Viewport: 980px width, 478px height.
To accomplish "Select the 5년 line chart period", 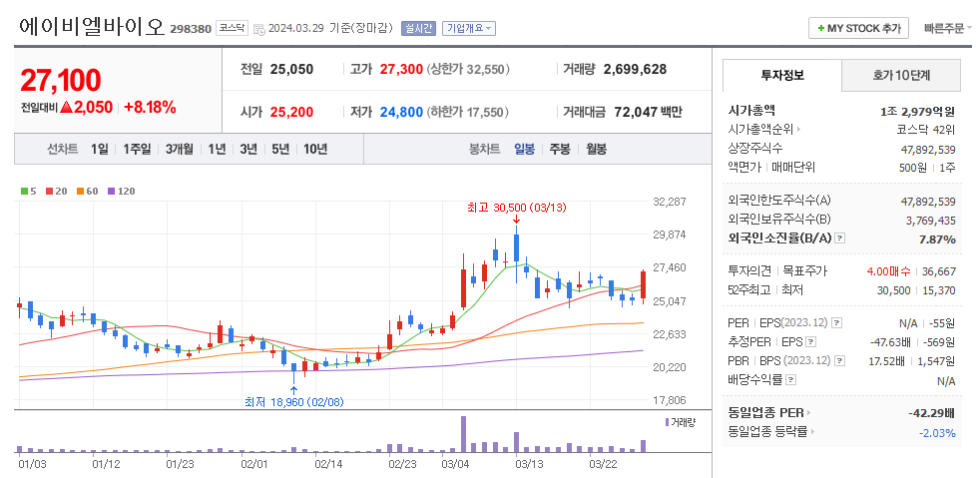I will (280, 150).
